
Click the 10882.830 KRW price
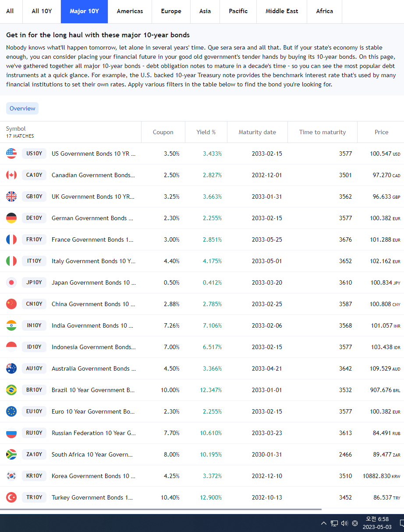pyautogui.click(x=381, y=476)
